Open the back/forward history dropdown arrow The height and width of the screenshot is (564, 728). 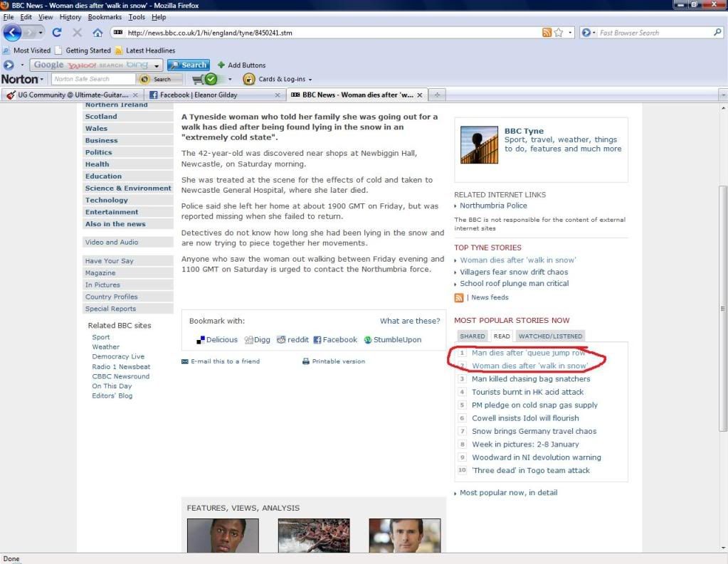(41, 33)
